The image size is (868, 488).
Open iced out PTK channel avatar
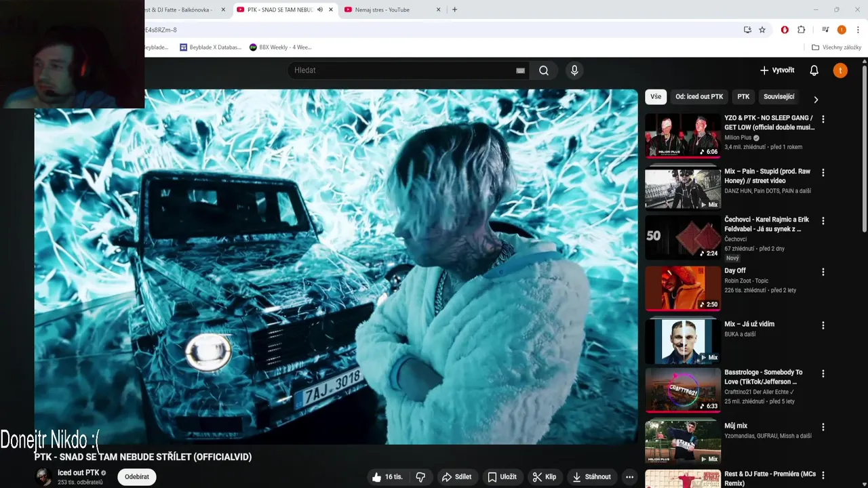coord(43,476)
